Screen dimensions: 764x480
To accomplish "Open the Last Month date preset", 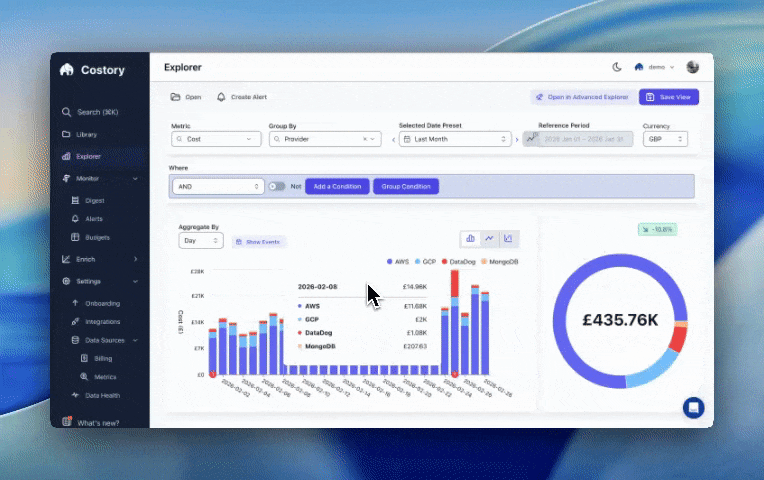I will 455,139.
